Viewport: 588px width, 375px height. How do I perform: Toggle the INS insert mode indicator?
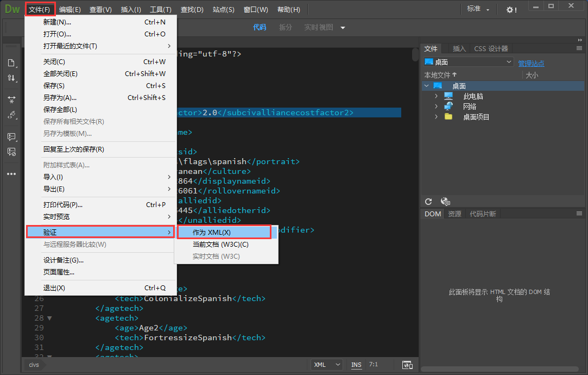click(356, 365)
